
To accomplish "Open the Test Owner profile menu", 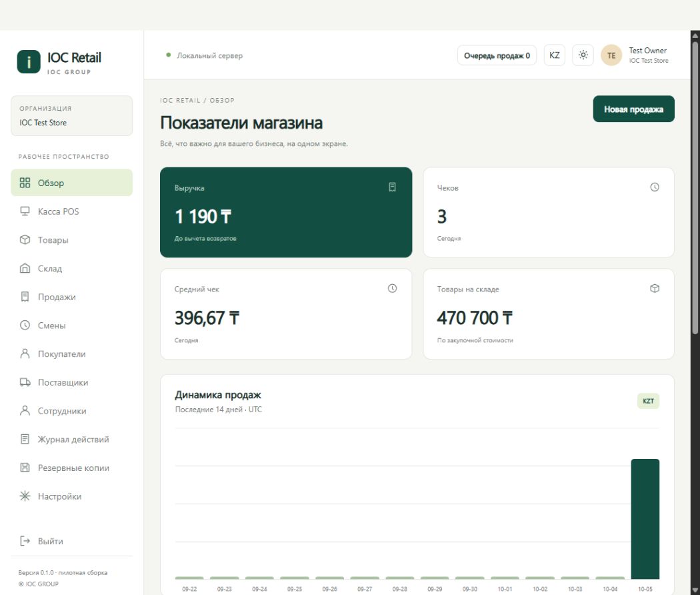I will [635, 55].
